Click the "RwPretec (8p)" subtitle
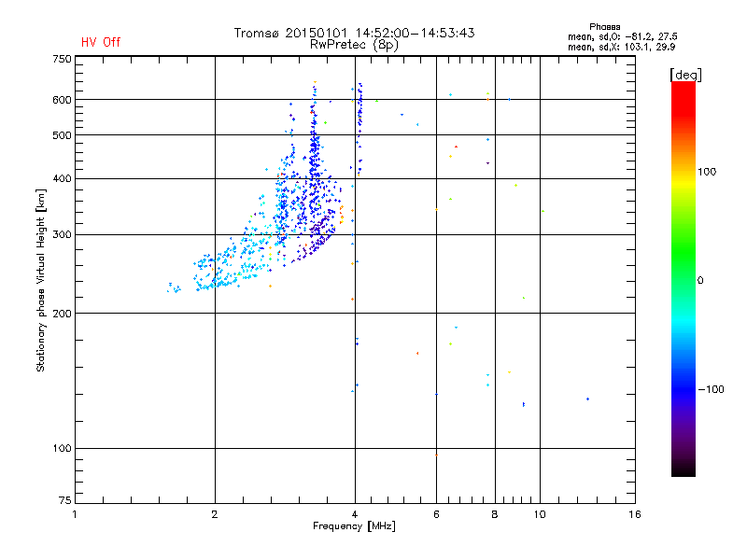The image size is (747, 560). click(x=354, y=45)
